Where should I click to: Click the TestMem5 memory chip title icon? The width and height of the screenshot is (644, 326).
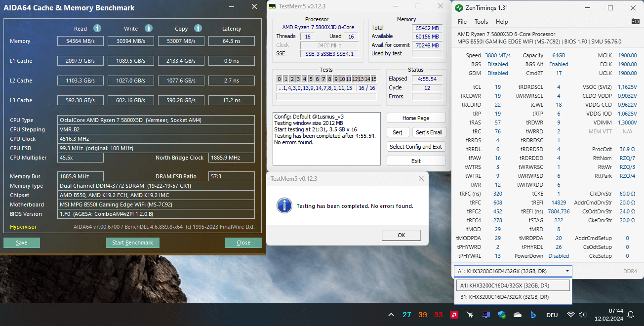pyautogui.click(x=272, y=6)
